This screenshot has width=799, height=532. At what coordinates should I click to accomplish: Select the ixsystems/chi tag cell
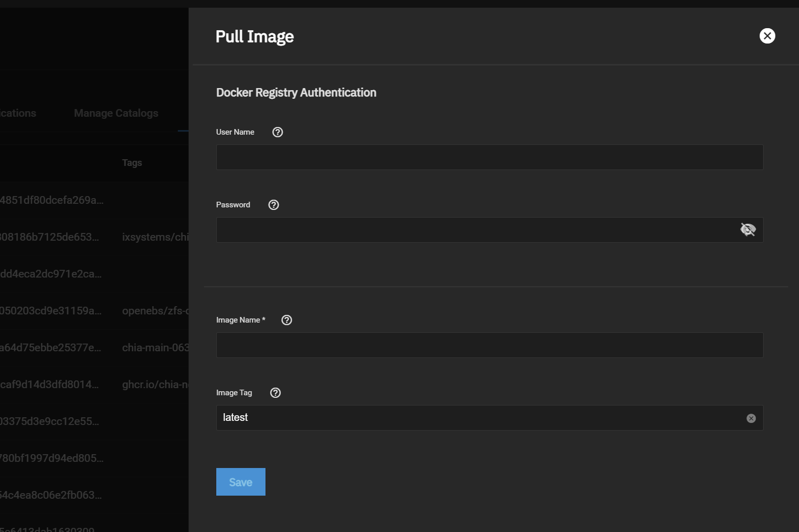point(155,237)
